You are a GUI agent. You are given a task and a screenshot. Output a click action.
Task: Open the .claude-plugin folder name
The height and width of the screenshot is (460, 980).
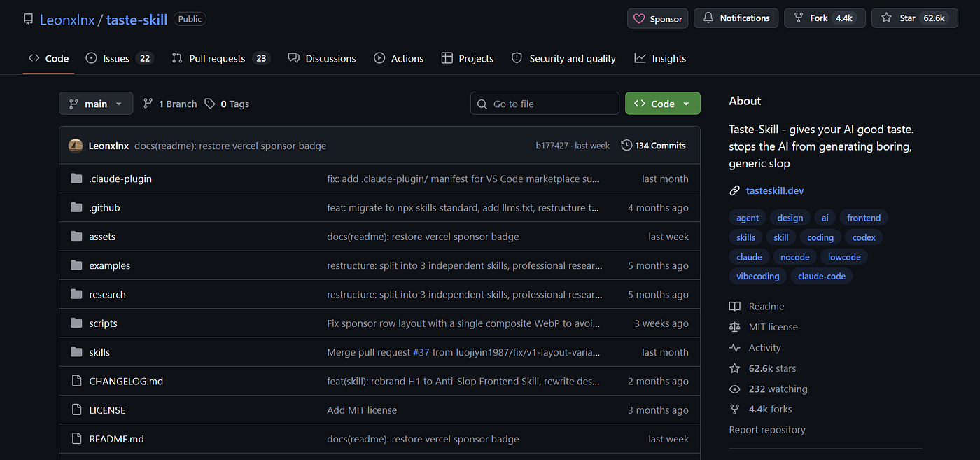120,179
